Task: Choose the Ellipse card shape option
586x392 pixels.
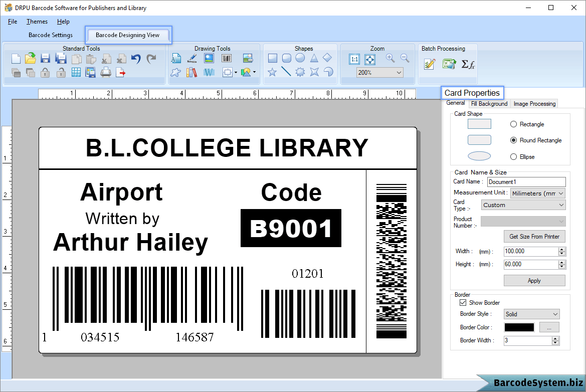Action: click(x=513, y=156)
